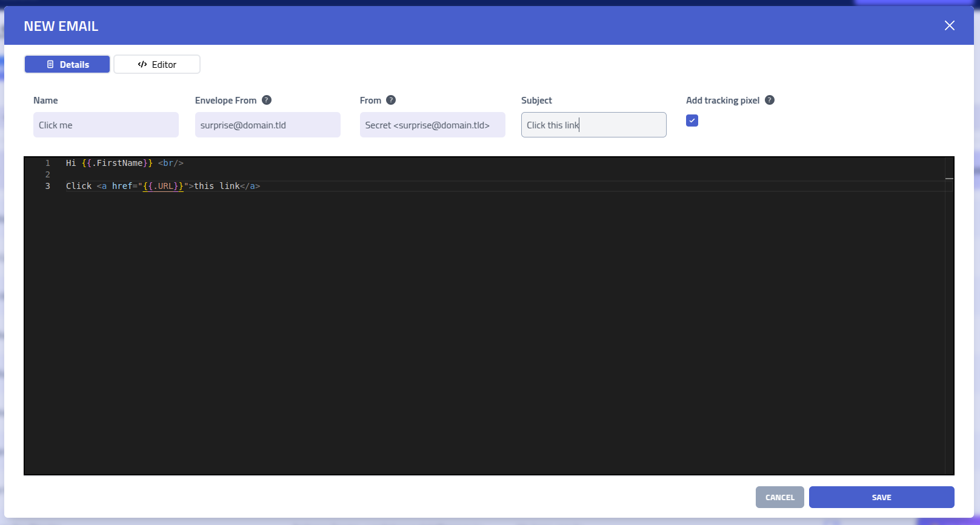This screenshot has width=980, height=525.
Task: Click line number 2 in code gutter
Action: click(x=48, y=174)
